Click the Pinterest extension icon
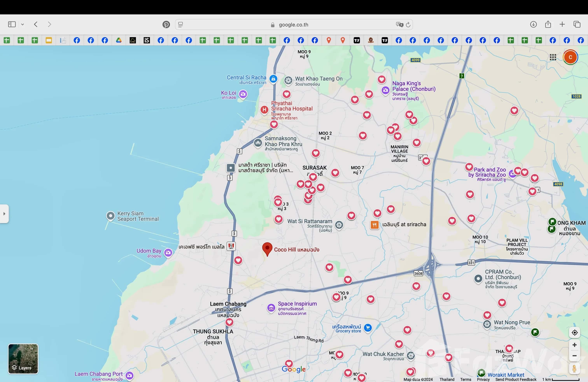This screenshot has height=382, width=588. pos(166,25)
